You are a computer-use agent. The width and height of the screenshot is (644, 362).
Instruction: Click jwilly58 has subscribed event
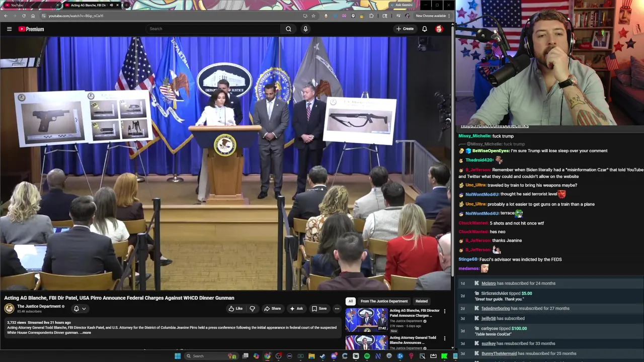point(503,318)
